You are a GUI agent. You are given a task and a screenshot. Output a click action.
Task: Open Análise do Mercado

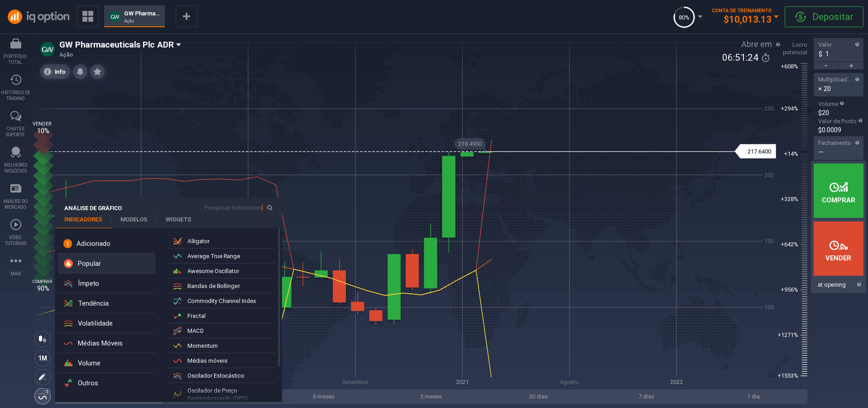point(15,197)
